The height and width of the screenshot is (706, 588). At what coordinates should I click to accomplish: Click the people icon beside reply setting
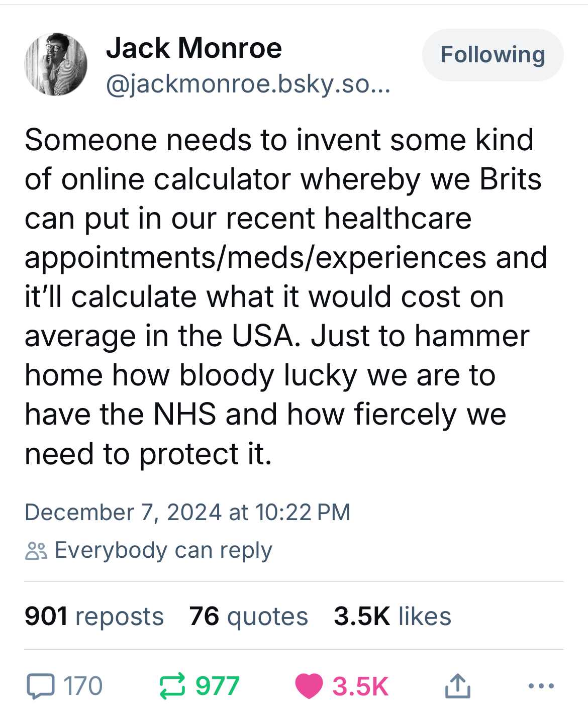tap(36, 551)
